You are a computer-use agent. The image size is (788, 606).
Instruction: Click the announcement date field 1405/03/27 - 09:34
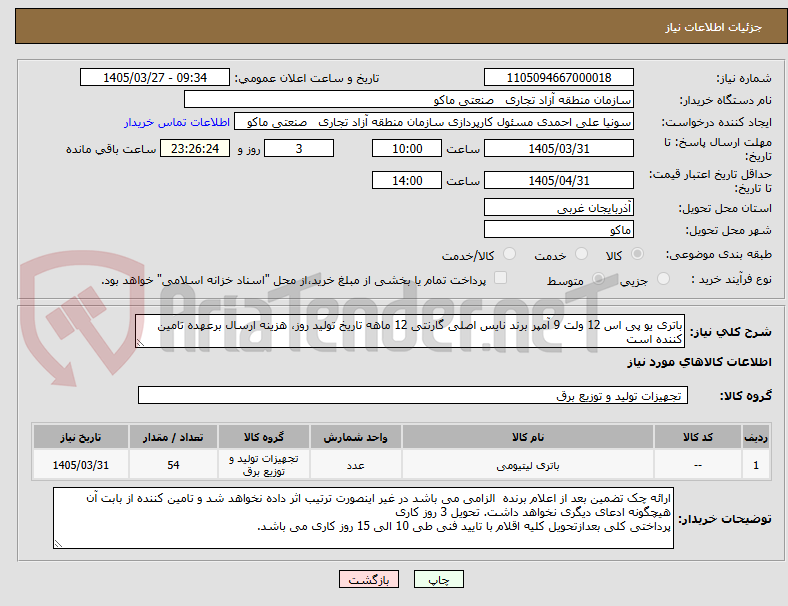pos(155,77)
